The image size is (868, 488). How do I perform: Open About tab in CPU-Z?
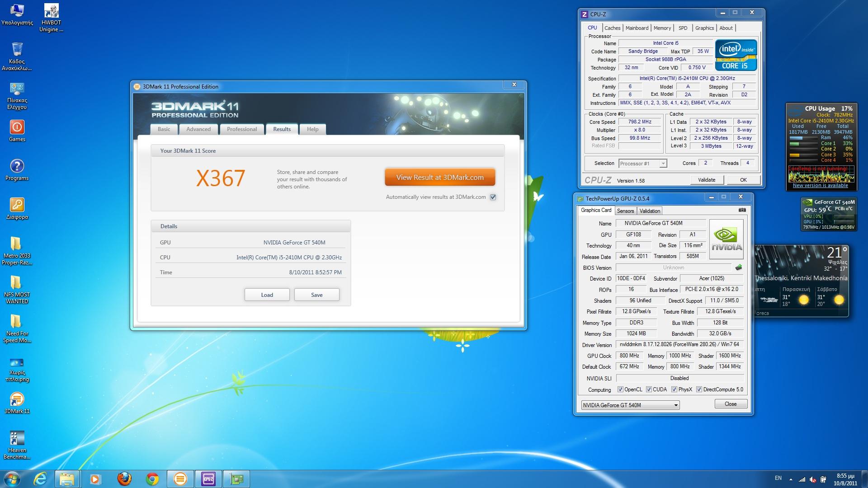[x=726, y=28]
